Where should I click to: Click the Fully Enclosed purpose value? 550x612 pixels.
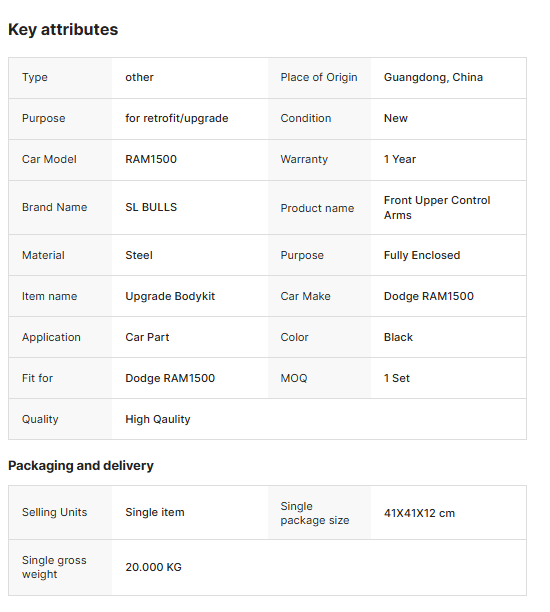click(422, 255)
